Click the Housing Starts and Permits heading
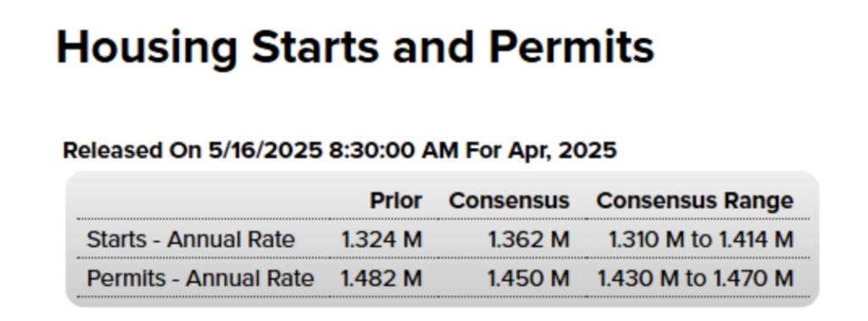868x321 pixels. coord(355,49)
